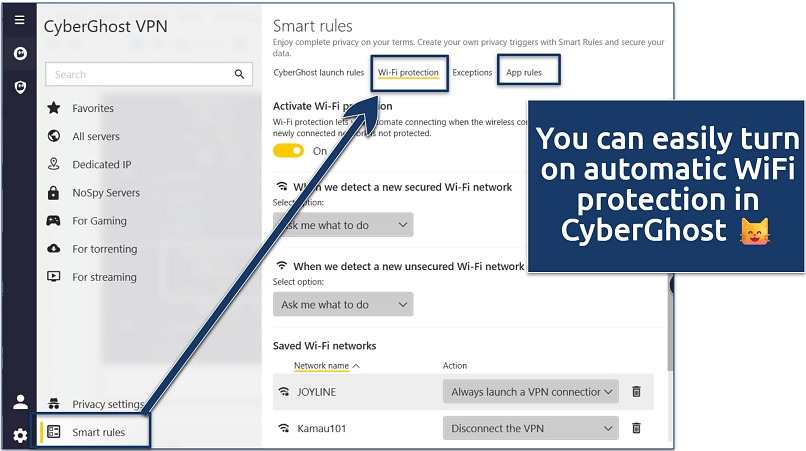The image size is (806, 451).
Task: Open JOYLINE action dropdown
Action: (x=530, y=392)
